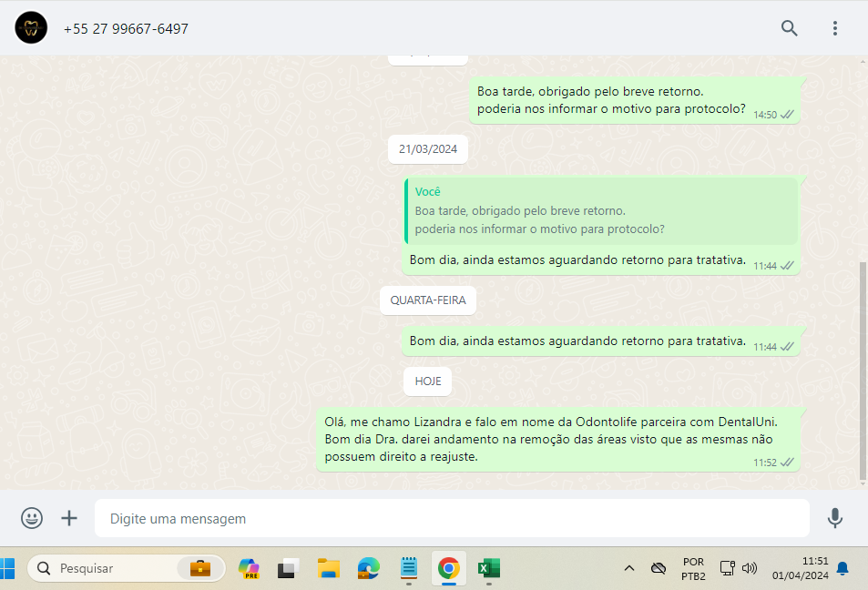Open Copilot preview from taskbar

(x=249, y=568)
